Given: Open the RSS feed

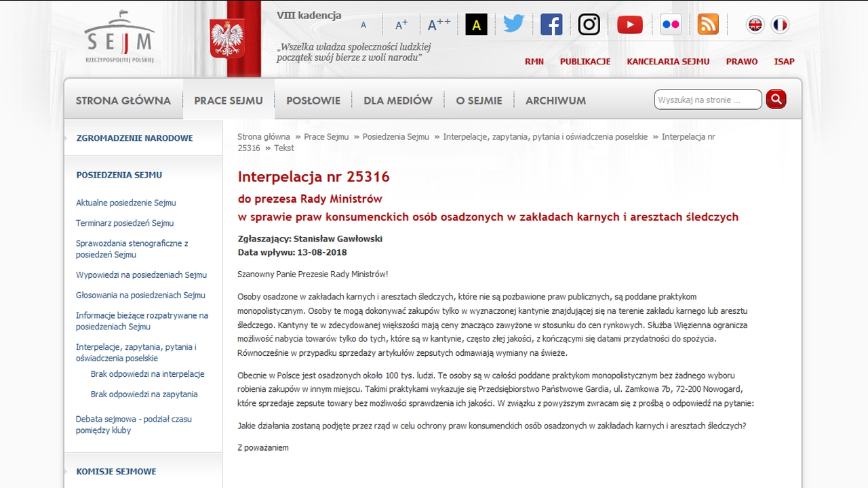Looking at the screenshot, I should click(x=708, y=24).
